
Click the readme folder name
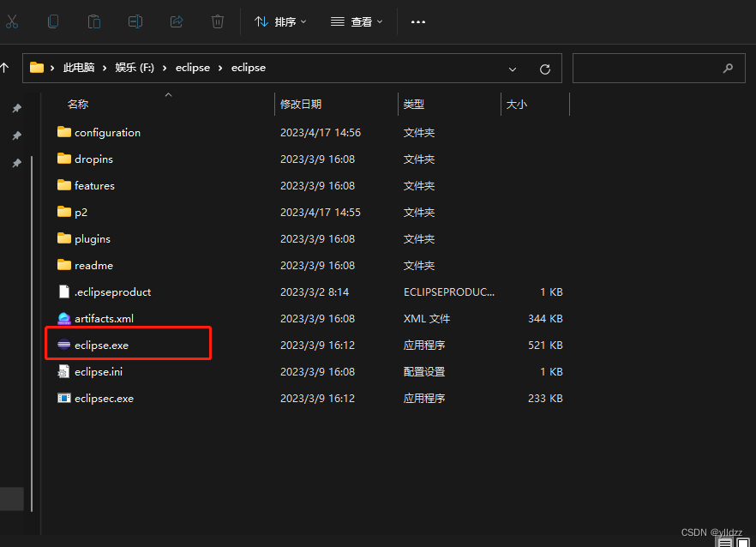pos(93,265)
